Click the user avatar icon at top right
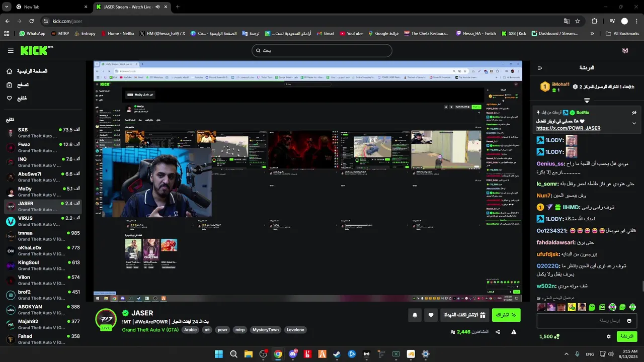644x362 pixels. pos(625,51)
